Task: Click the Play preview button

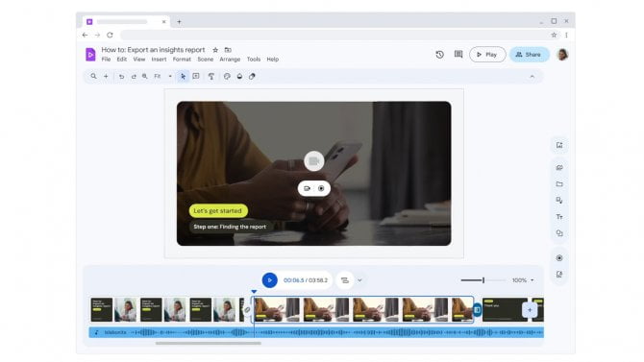Action: (487, 55)
